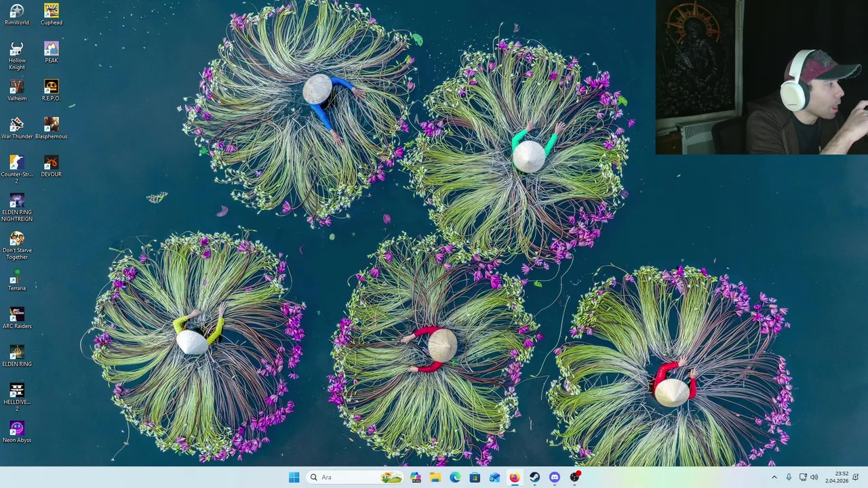Viewport: 868px width, 488px height.
Task: Open Steam from the taskbar
Action: tap(534, 477)
